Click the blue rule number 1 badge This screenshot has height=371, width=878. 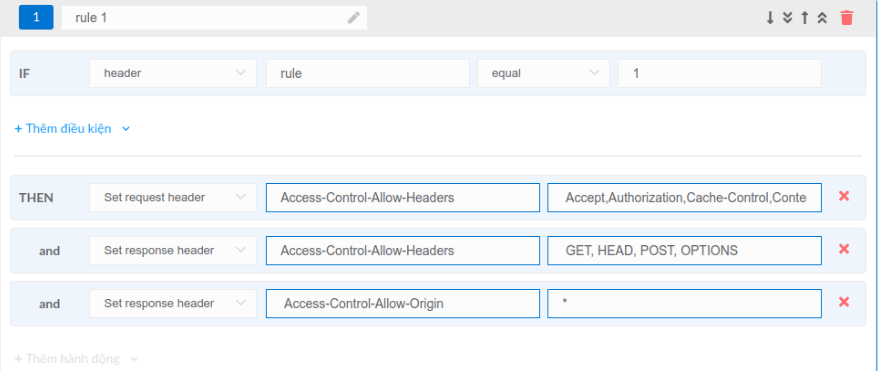pyautogui.click(x=36, y=17)
